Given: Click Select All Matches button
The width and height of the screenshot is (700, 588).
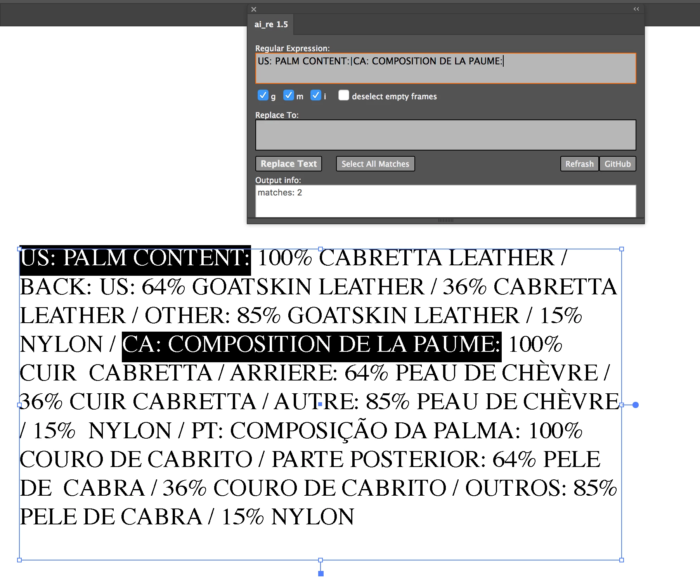Looking at the screenshot, I should point(375,164).
